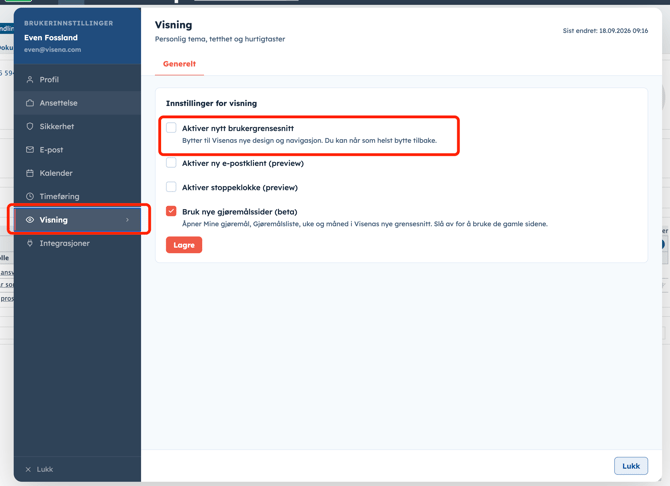Viewport: 670px width, 486px height.
Task: Click the Bruk nye gjøremålssider (beta) label
Action: tap(240, 212)
